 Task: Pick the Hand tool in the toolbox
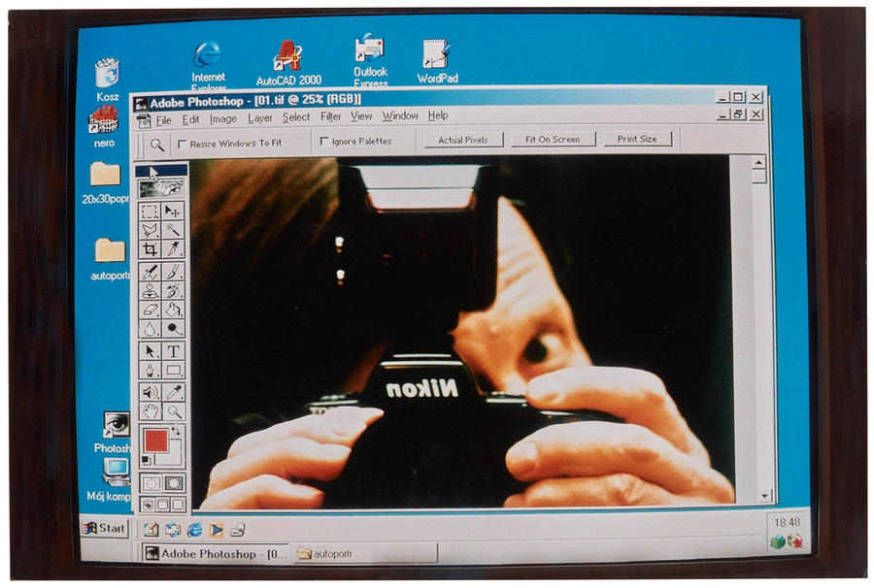150,411
